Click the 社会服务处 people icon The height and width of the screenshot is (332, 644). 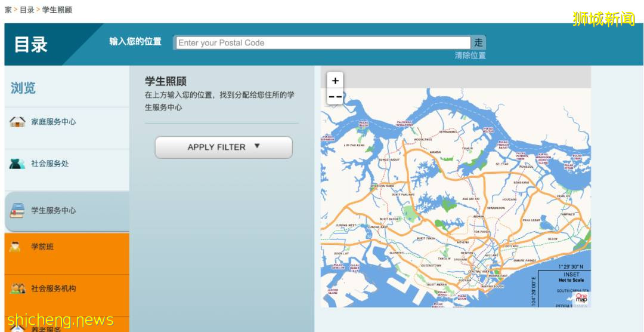coord(17,164)
